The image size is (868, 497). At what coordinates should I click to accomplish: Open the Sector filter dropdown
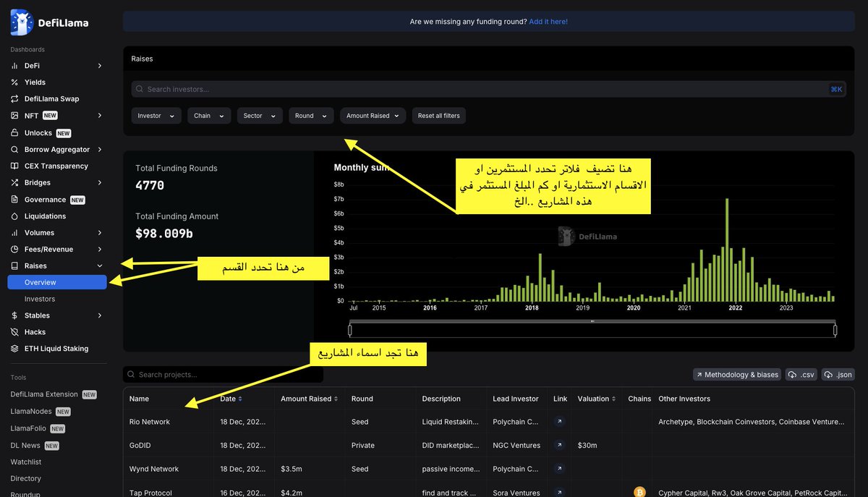[260, 116]
